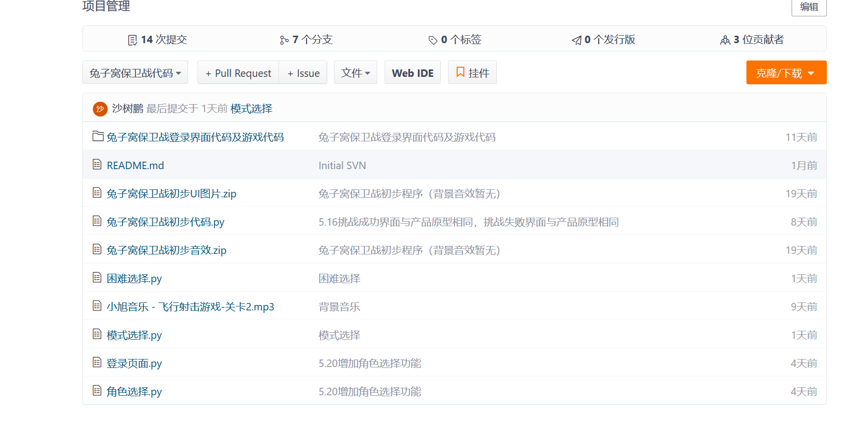Click the 沙树鹏 user avatar
The image size is (868, 421).
click(100, 109)
